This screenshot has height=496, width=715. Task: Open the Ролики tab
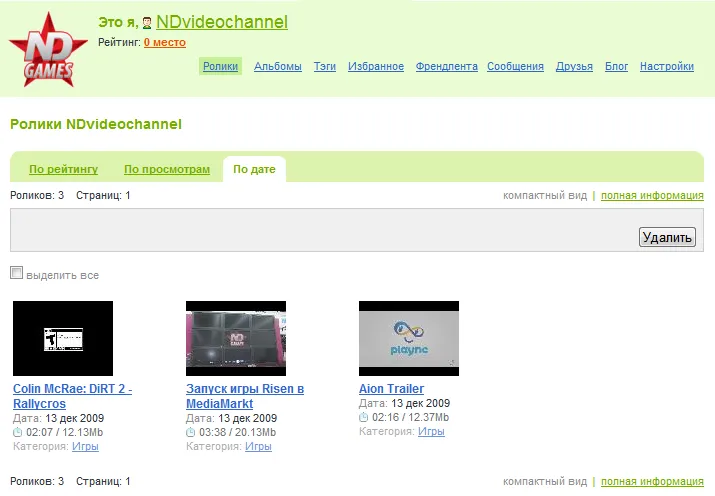pyautogui.click(x=220, y=66)
